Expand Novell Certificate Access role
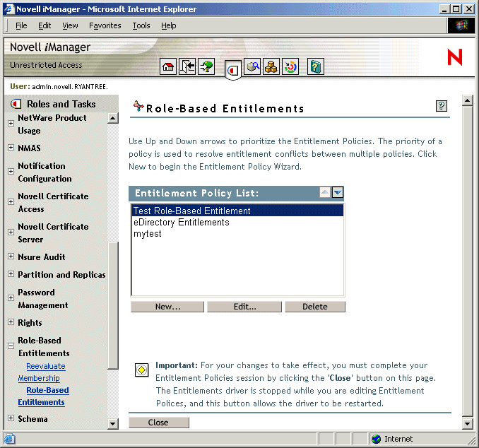479x448 pixels. (x=11, y=201)
